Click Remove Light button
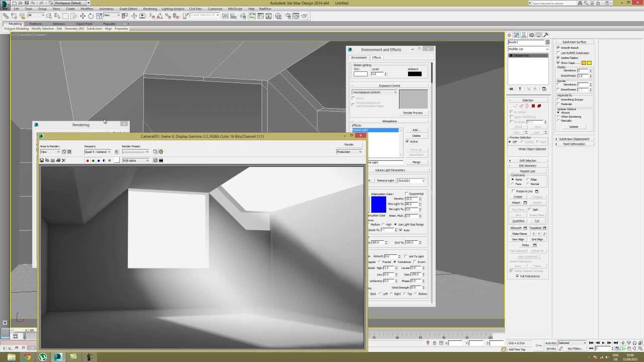644x362 pixels. 385,180
